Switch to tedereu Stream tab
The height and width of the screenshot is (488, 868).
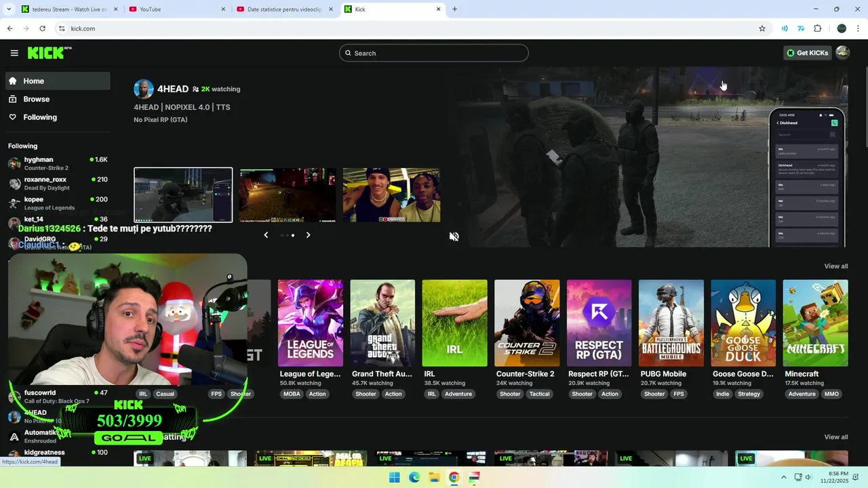68,9
